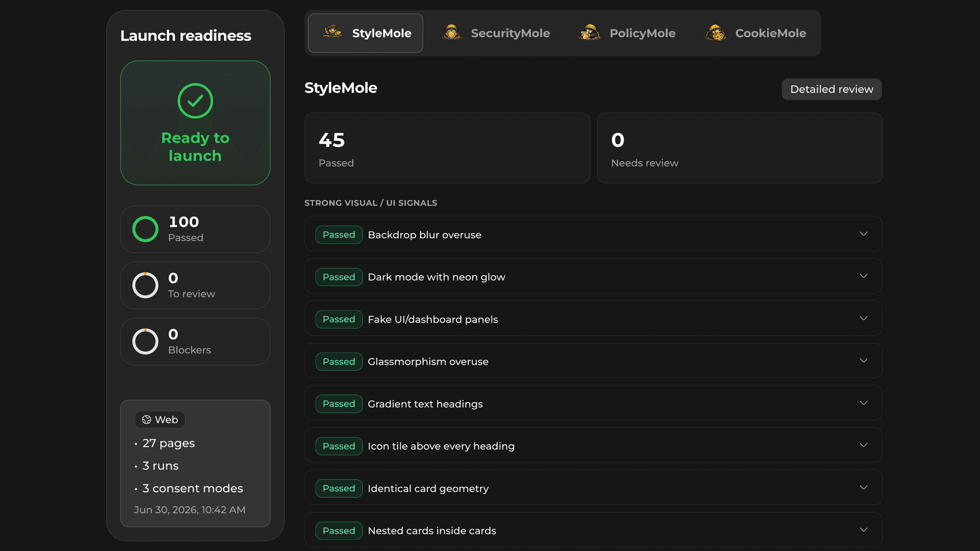This screenshot has height=551, width=980.
Task: Expand Fake UI/dashboard panels chevron
Action: [864, 318]
